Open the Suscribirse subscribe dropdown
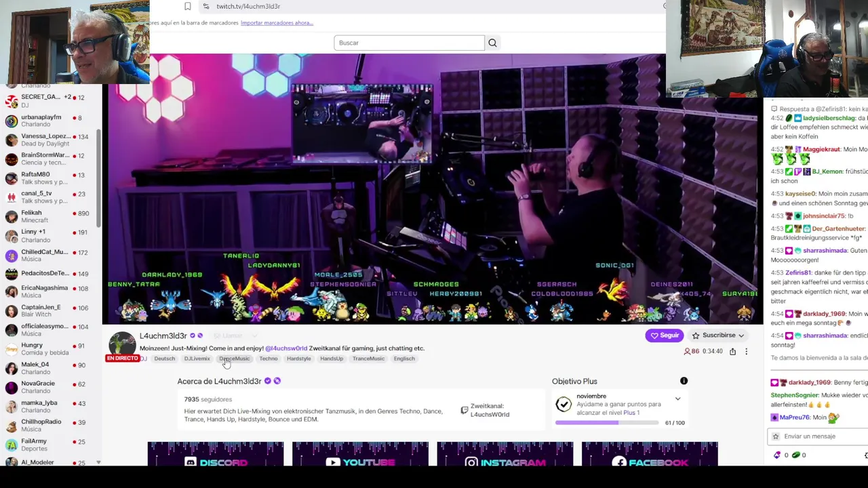868x488 pixels. [718, 335]
